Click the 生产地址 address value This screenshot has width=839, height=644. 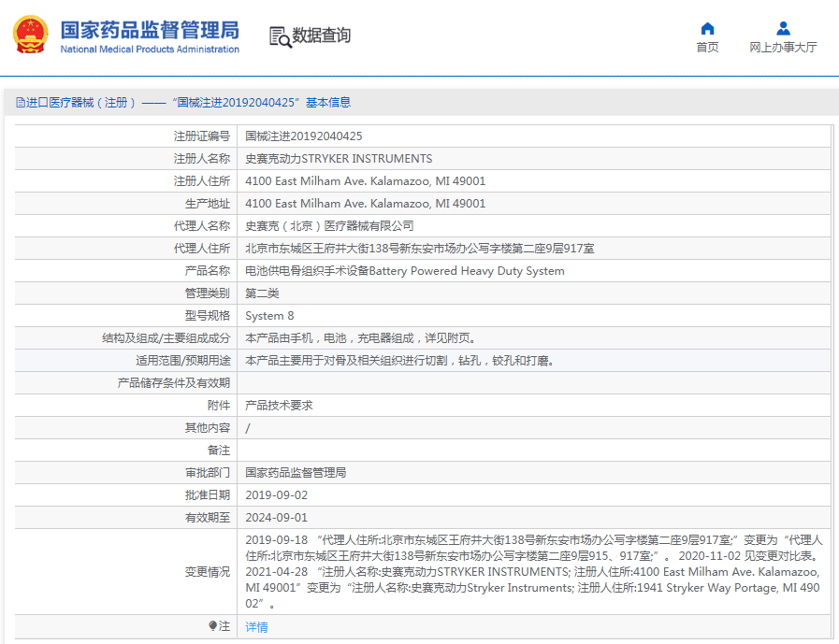(x=366, y=204)
